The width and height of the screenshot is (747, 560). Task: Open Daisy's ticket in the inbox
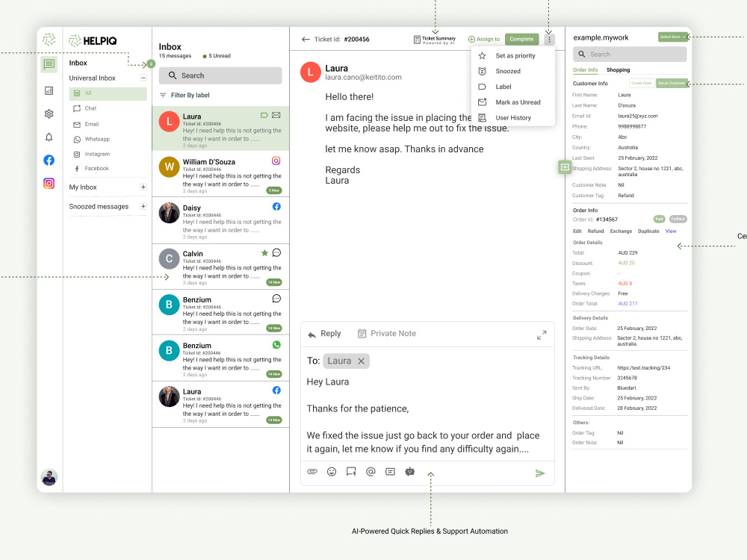tap(220, 221)
